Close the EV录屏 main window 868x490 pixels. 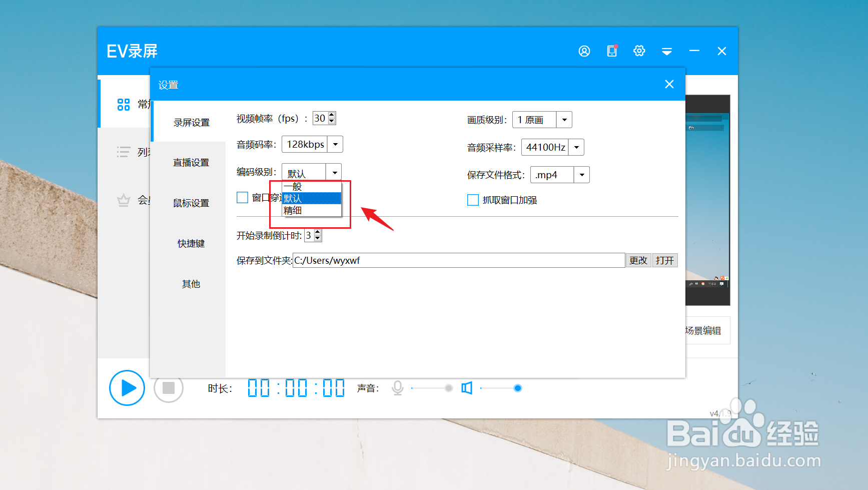click(x=722, y=51)
